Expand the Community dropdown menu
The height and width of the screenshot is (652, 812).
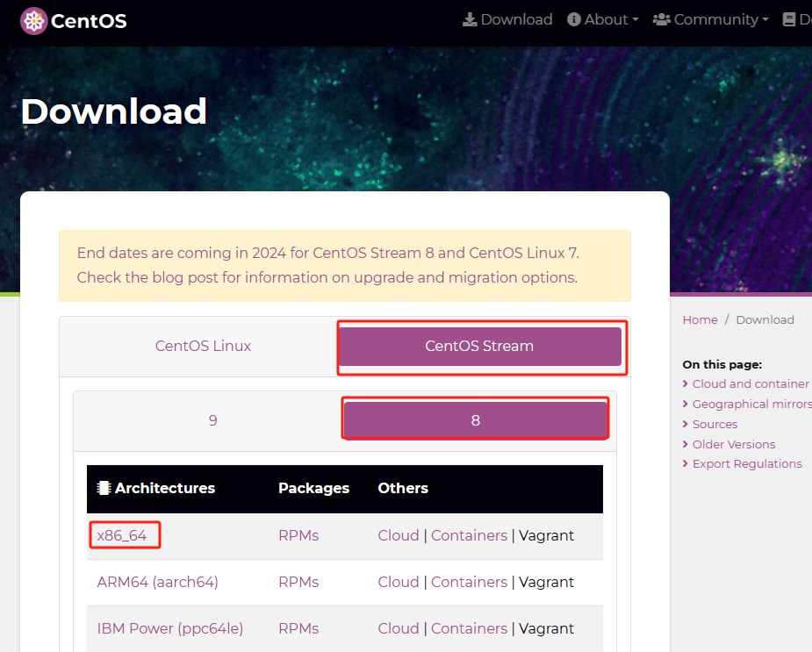[x=710, y=19]
